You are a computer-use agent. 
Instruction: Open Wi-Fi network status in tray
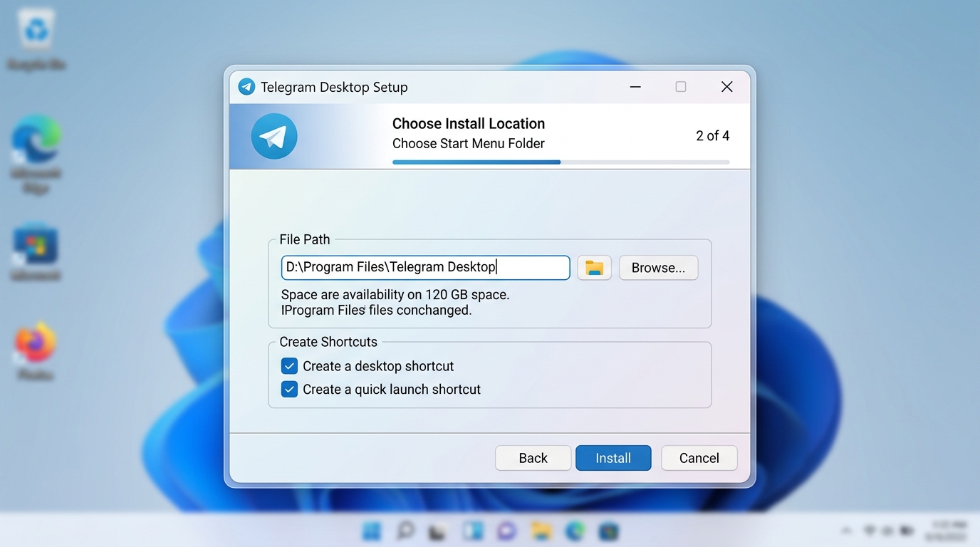[870, 531]
